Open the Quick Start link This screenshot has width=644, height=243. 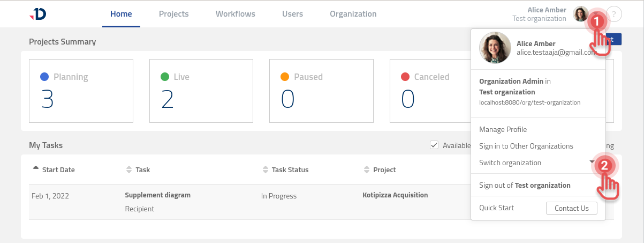click(x=496, y=208)
